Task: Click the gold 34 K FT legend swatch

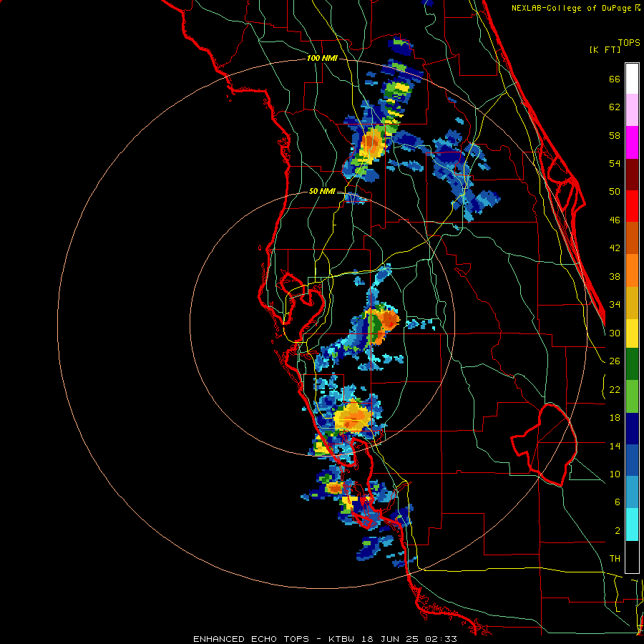Action: point(632,302)
